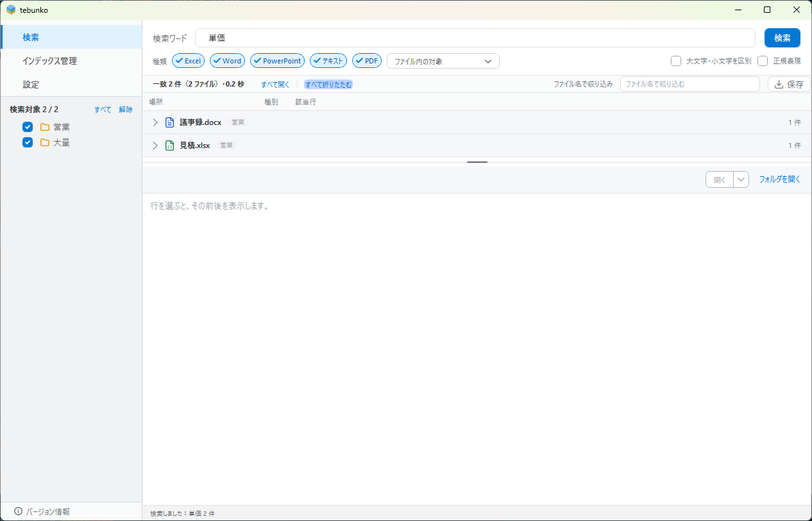The image size is (812, 521).
Task: Click the 解除 link under 検索対象
Action: (126, 110)
